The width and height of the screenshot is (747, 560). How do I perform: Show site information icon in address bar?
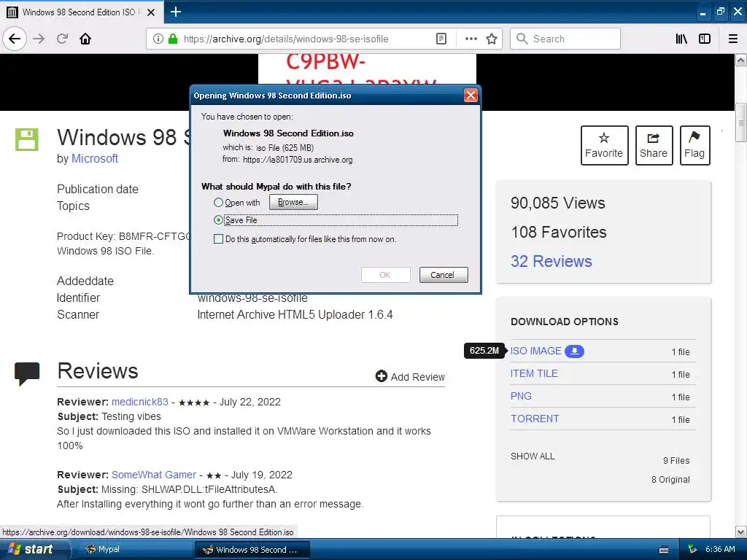pos(158,39)
